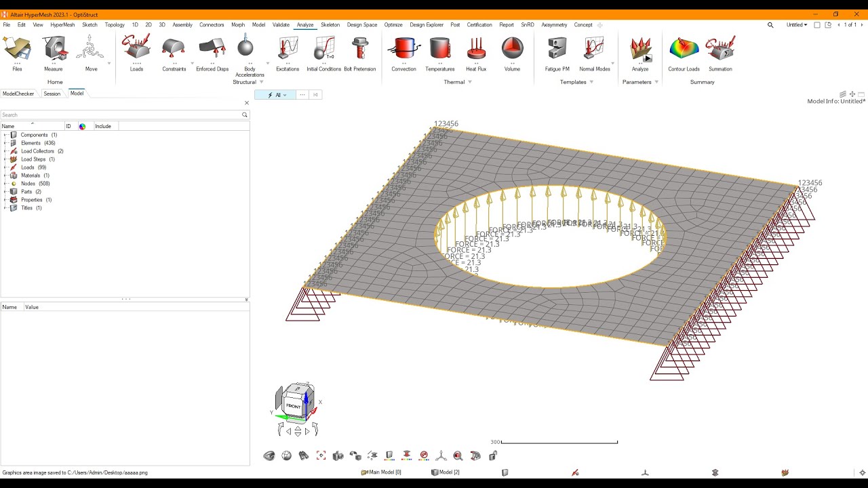This screenshot has width=868, height=488.
Task: Click the axis triad icon in view toolbar
Action: click(441, 455)
